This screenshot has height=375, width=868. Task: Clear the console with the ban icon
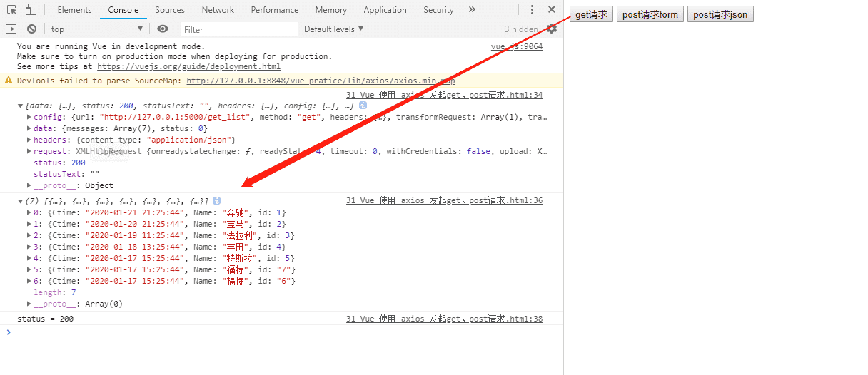[31, 29]
